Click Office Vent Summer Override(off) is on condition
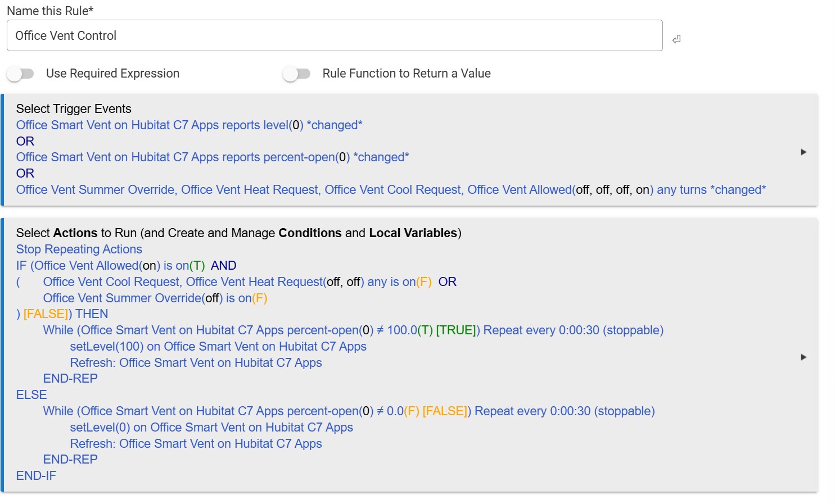Image resolution: width=835 pixels, height=504 pixels. tap(155, 298)
